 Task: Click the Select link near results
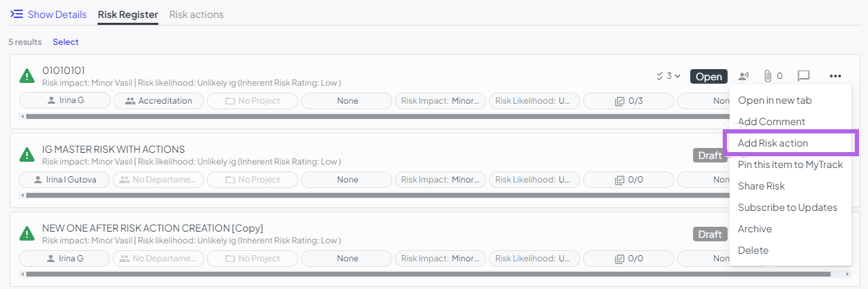click(66, 42)
